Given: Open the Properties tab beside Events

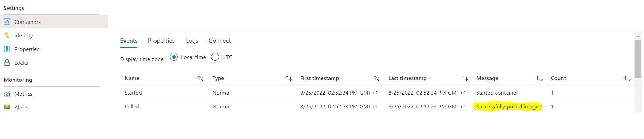Looking at the screenshot, I should point(161,41).
